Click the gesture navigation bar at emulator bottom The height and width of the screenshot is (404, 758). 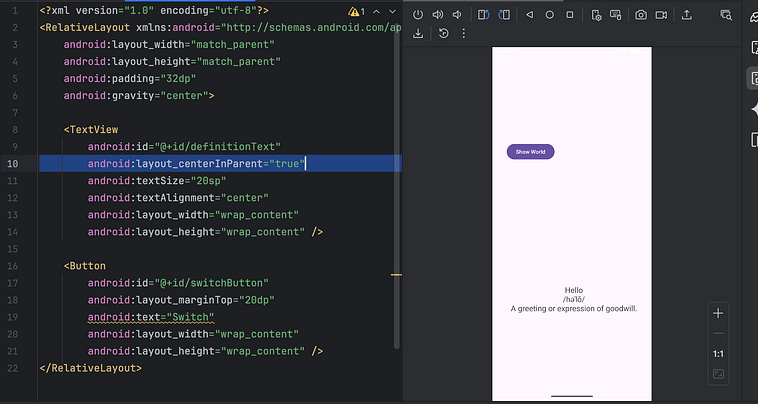(572, 396)
